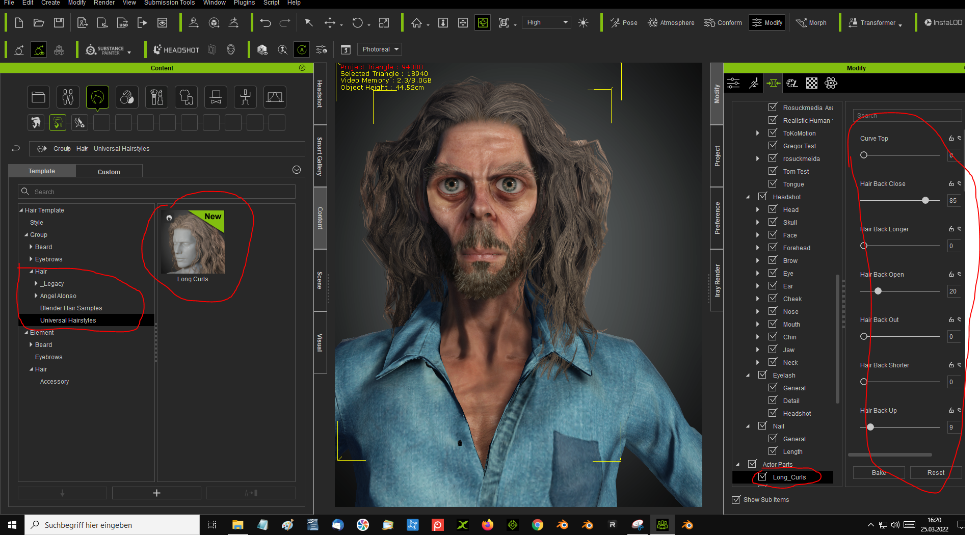Uncheck the Long_Curls checkbox
980x535 pixels.
762,477
